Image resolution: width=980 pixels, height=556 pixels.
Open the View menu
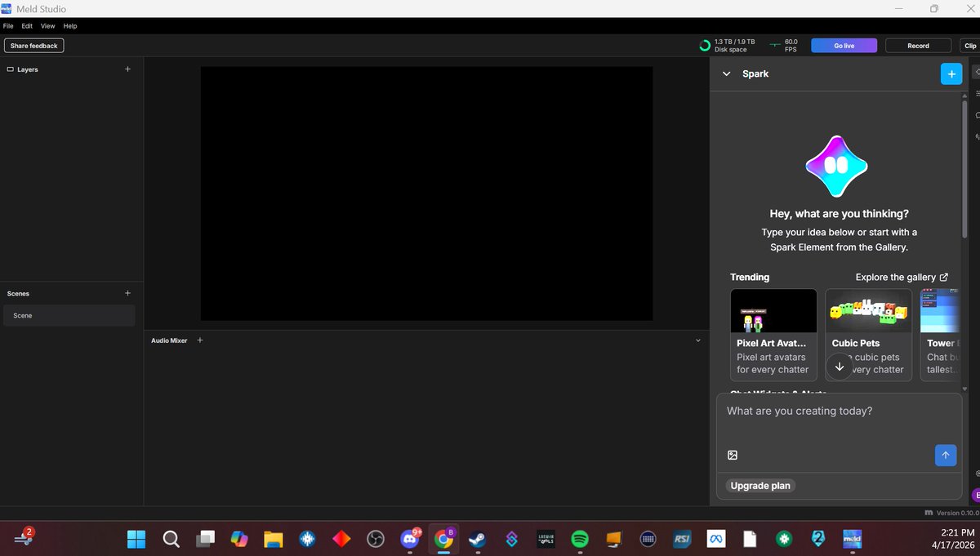(x=48, y=26)
